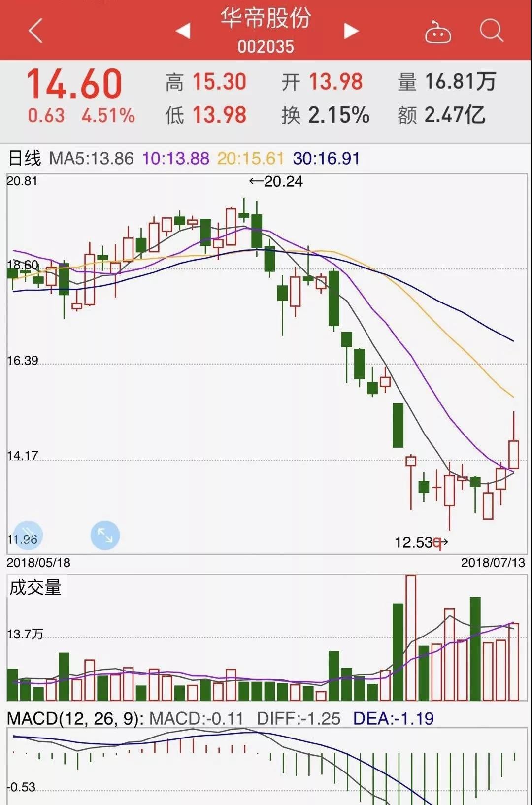This screenshot has width=532, height=805.
Task: Expand chart to fullscreen with arrows icon
Action: tap(105, 536)
